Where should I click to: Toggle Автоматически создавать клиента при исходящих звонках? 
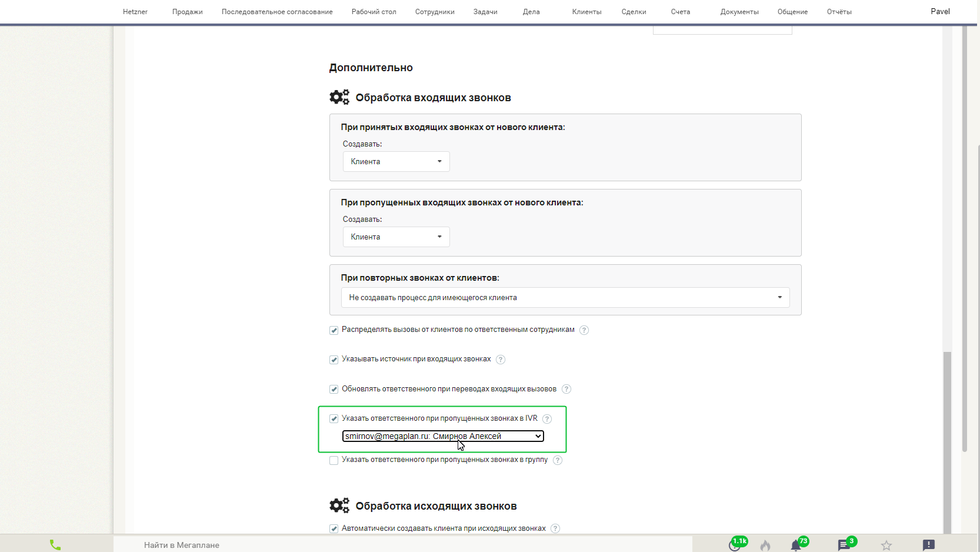point(334,528)
